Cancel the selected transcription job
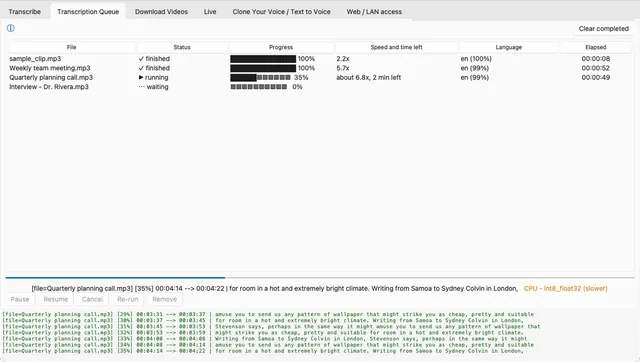This screenshot has width=640, height=362. [92, 299]
